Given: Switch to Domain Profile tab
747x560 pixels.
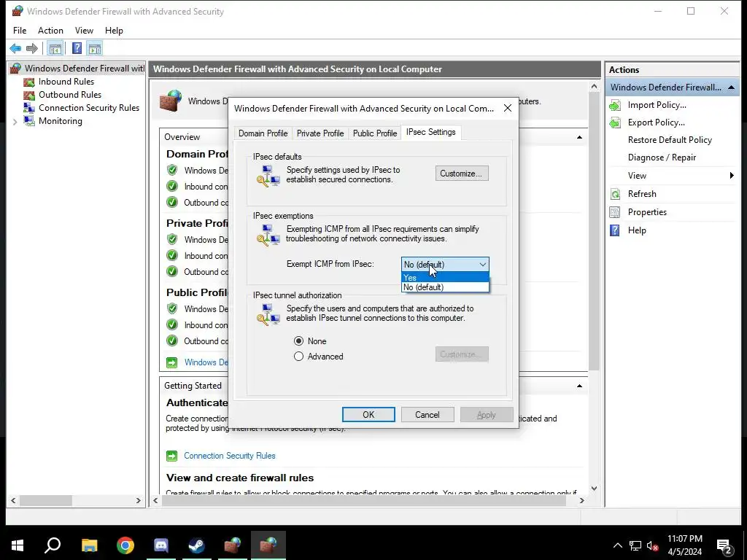Looking at the screenshot, I should point(263,133).
